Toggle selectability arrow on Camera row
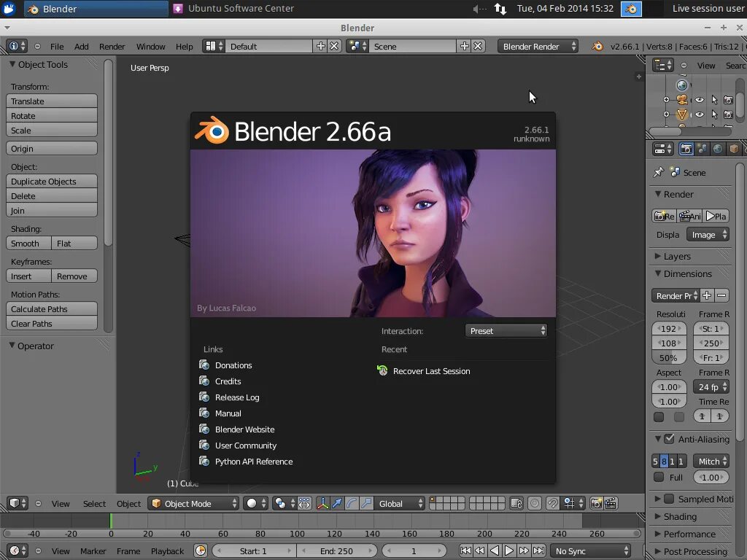Screen dimensions: 747x560 pos(714,100)
